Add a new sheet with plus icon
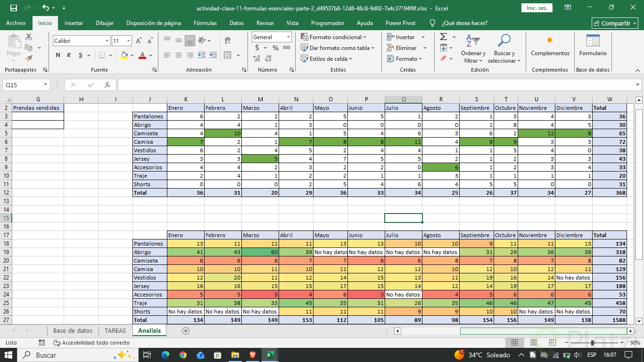Image resolution: width=644 pixels, height=362 pixels. 186,331
